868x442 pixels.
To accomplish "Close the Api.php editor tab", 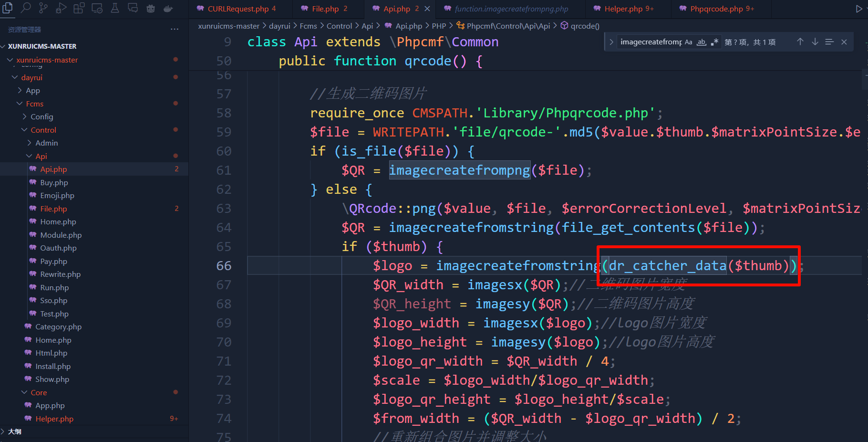I will [x=427, y=9].
